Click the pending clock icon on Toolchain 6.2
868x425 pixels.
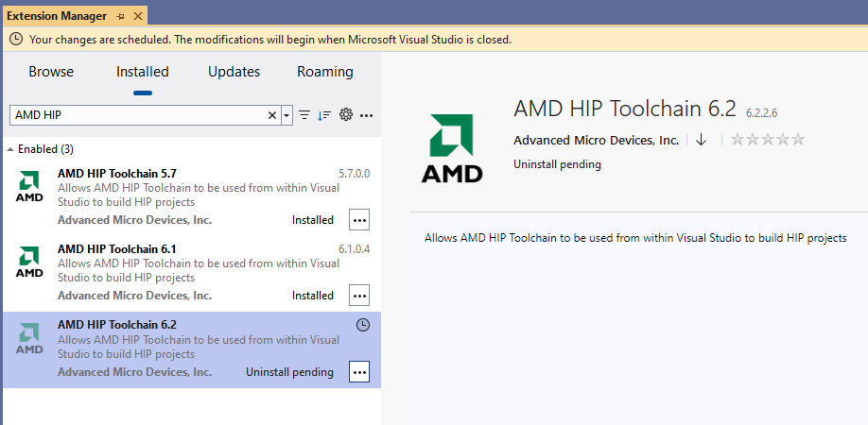(362, 325)
